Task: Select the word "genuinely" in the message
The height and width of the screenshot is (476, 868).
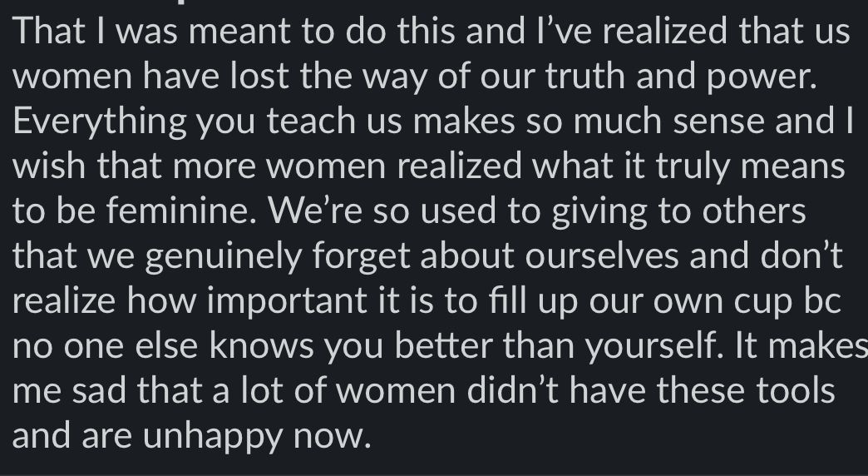Action: tap(223, 257)
